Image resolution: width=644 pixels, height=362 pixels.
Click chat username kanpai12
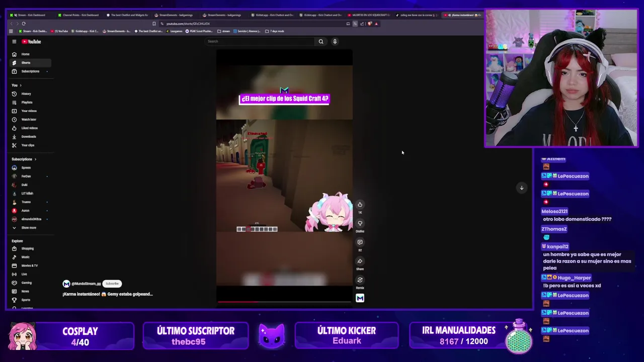pos(558,247)
